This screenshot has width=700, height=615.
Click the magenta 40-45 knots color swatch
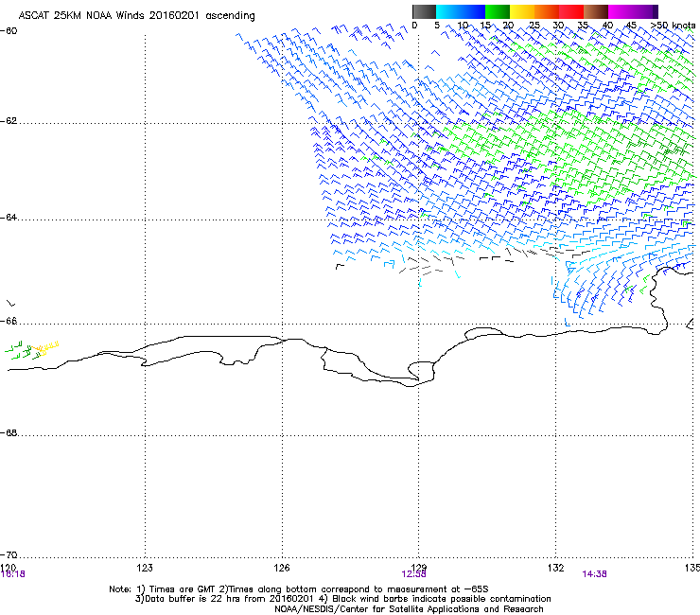[621, 11]
